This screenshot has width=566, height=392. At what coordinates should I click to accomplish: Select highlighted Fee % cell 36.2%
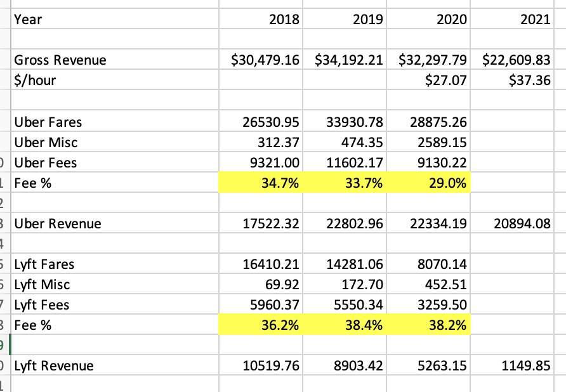pyautogui.click(x=261, y=325)
